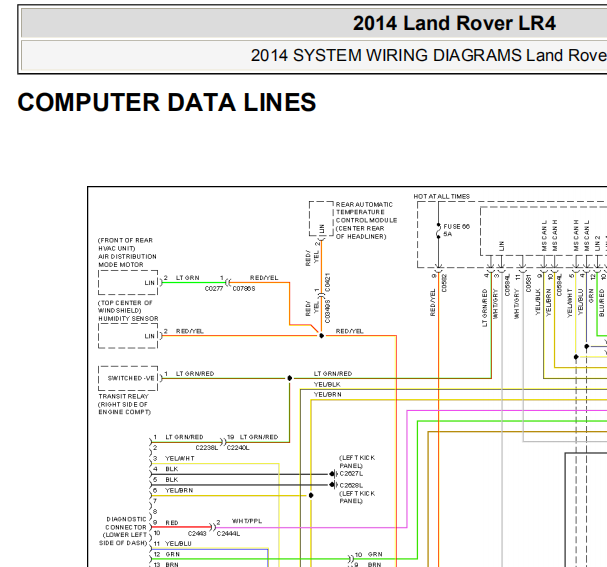607x567 pixels.
Task: Click connector label "C2628L"
Action: (x=351, y=485)
